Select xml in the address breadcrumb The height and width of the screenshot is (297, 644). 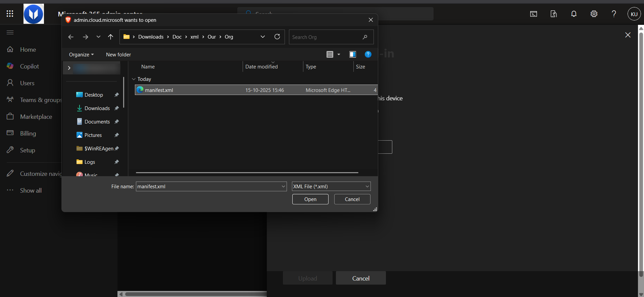(x=195, y=37)
